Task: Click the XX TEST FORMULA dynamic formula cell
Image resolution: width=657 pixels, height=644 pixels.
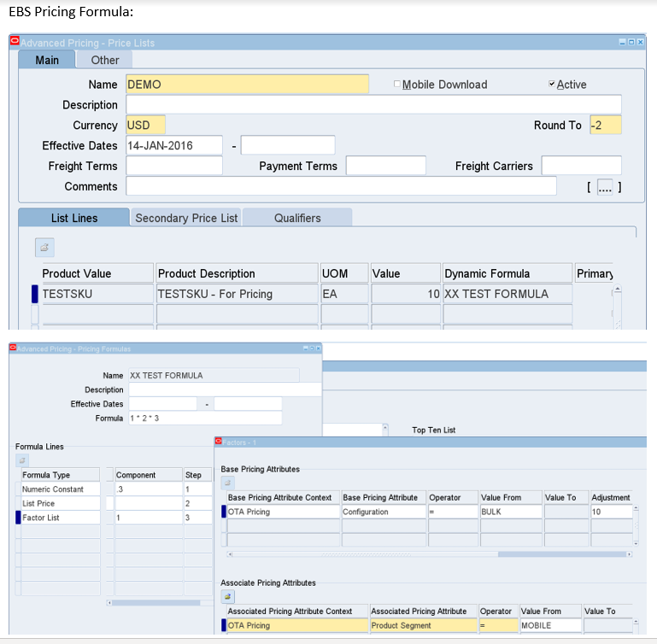Action: tap(507, 294)
